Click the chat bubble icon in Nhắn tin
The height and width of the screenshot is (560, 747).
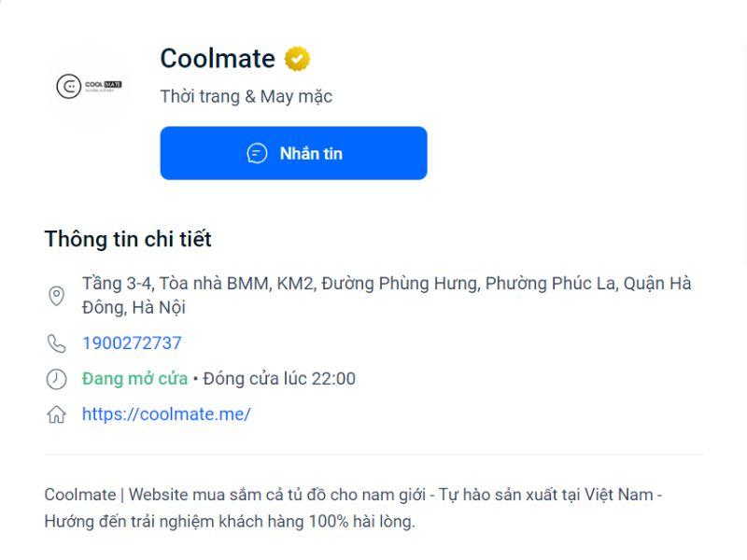pyautogui.click(x=257, y=153)
